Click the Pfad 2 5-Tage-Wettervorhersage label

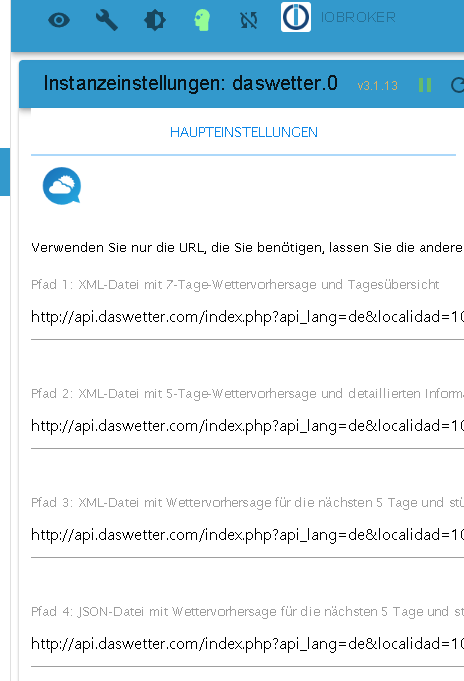point(247,394)
